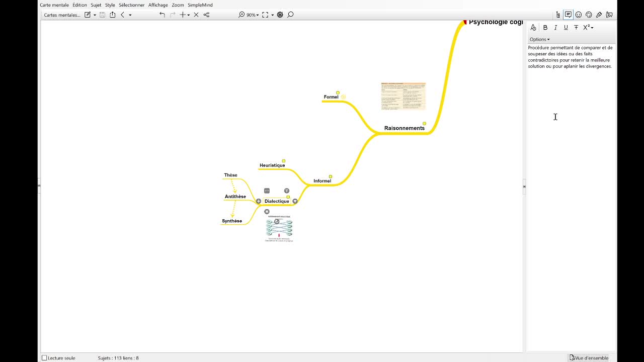The height and width of the screenshot is (362, 644).
Task: Open the Affichage menu
Action: (x=158, y=5)
